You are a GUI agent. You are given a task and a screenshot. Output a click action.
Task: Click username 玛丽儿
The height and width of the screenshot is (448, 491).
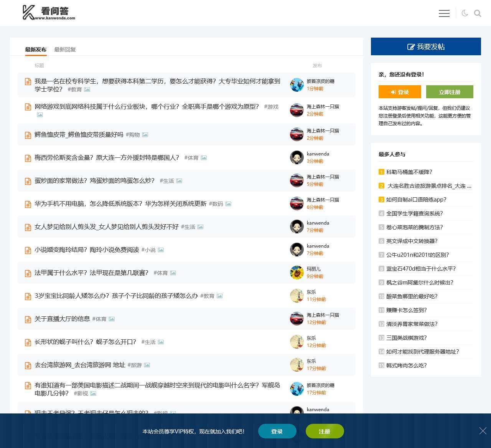coord(314,269)
